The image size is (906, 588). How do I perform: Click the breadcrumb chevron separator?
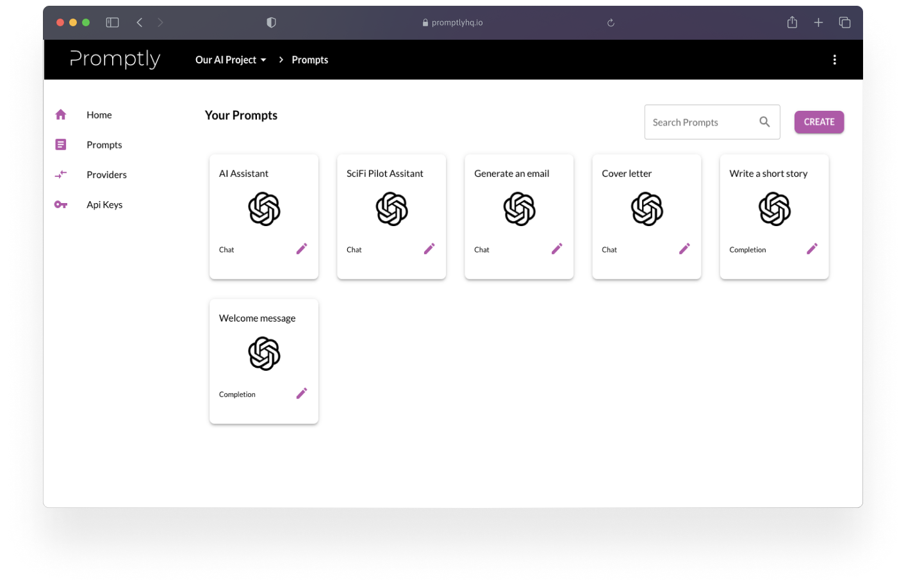281,60
